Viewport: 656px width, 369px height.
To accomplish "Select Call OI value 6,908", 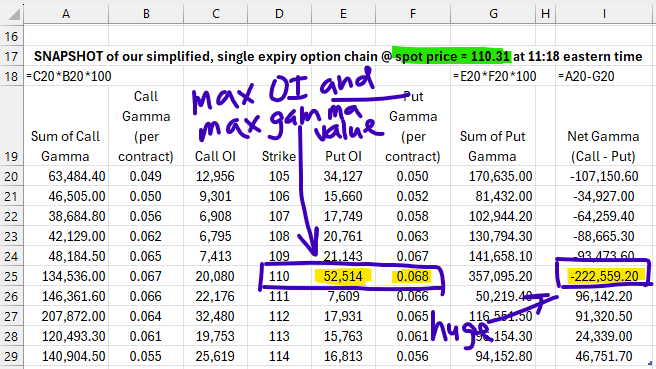I will (215, 216).
